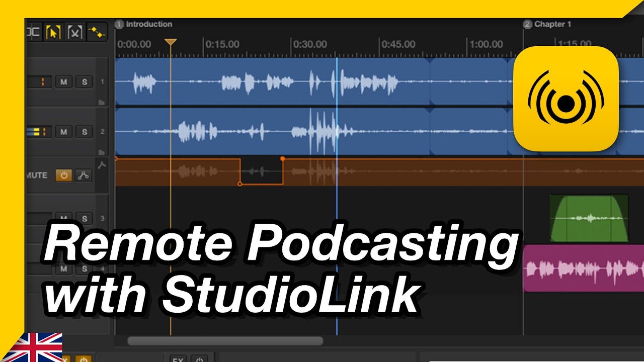Click the track number 1 label

point(102,81)
